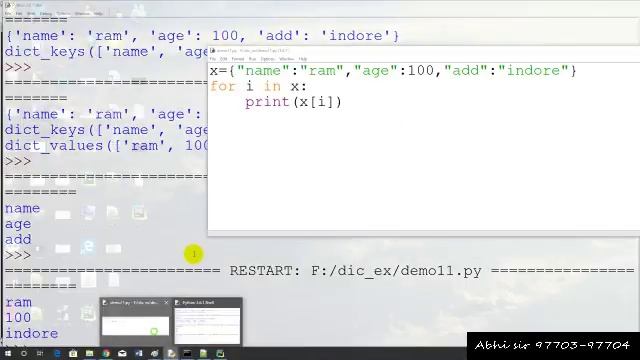Open Help menu in Python Shell window

[98, 13]
